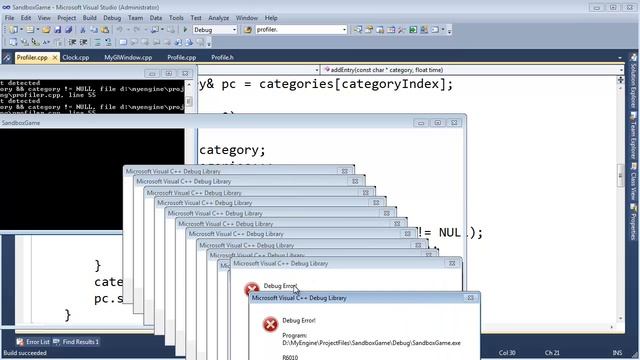Click the Add New Item toolbar icon
The height and width of the screenshot is (360, 640).
click(x=30, y=30)
